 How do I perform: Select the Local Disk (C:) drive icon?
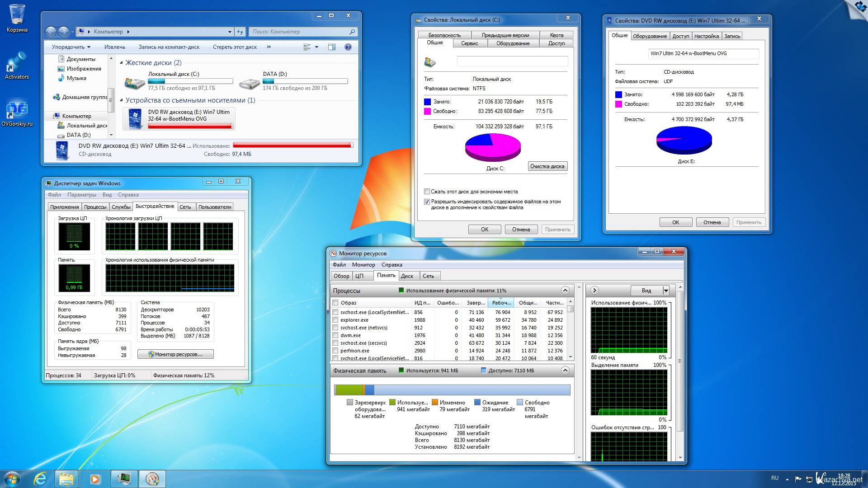coord(135,82)
